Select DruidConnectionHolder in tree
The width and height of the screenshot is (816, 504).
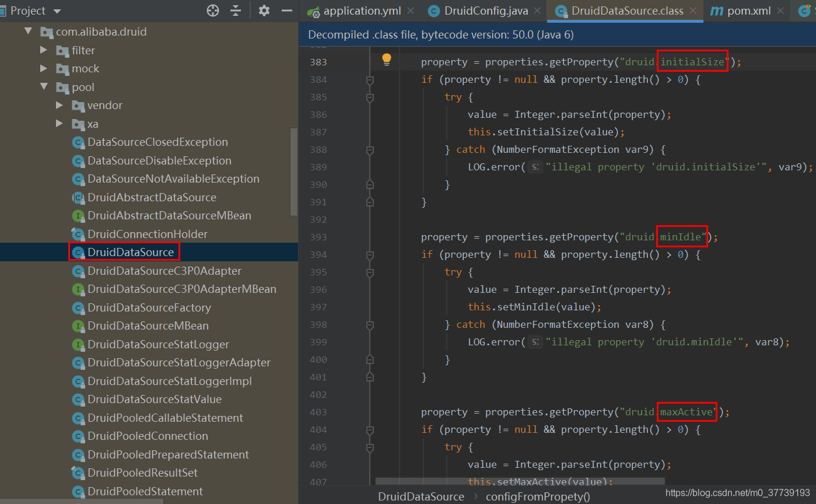148,234
